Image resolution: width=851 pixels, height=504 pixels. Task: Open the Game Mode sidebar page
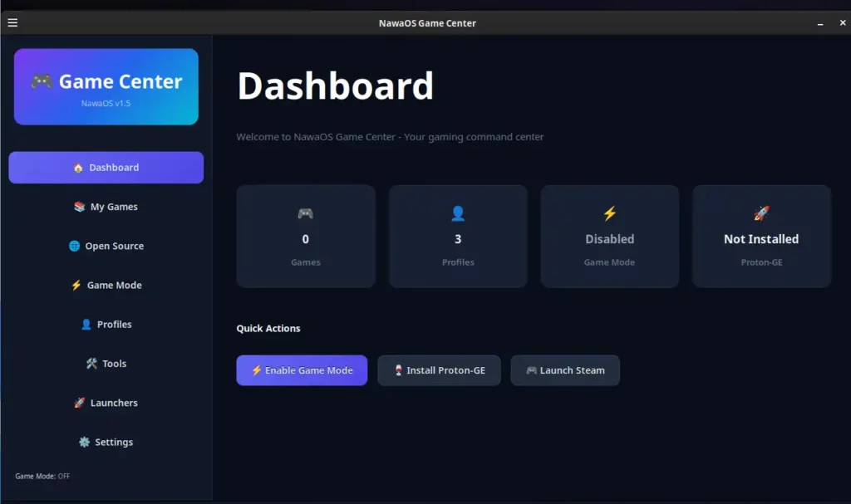[x=106, y=285]
